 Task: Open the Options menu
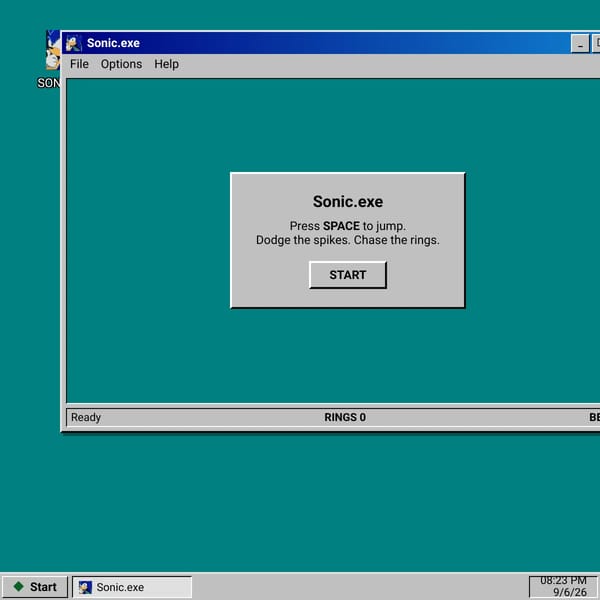click(121, 64)
